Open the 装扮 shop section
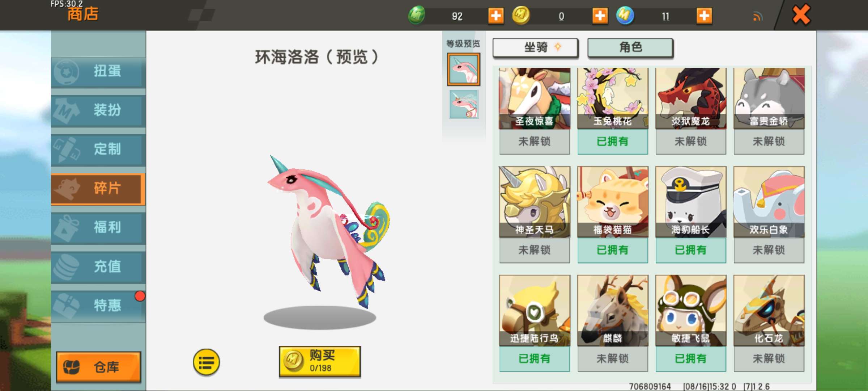Screen dimensions: 868x391 coord(98,110)
